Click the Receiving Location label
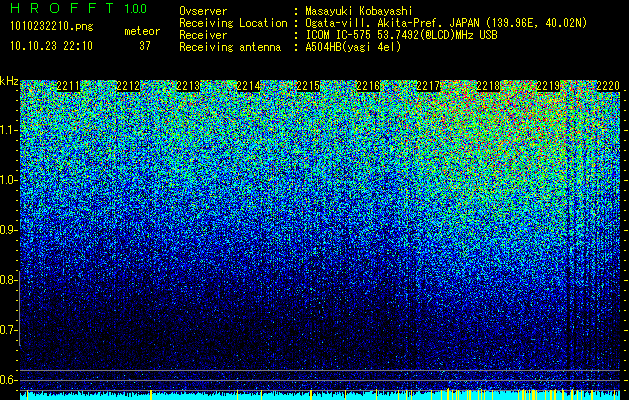This screenshot has height=400, width=629. [233, 24]
